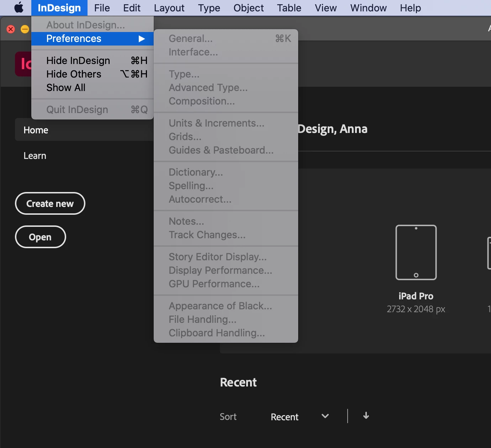Click the Sort label
The height and width of the screenshot is (448, 491).
228,417
